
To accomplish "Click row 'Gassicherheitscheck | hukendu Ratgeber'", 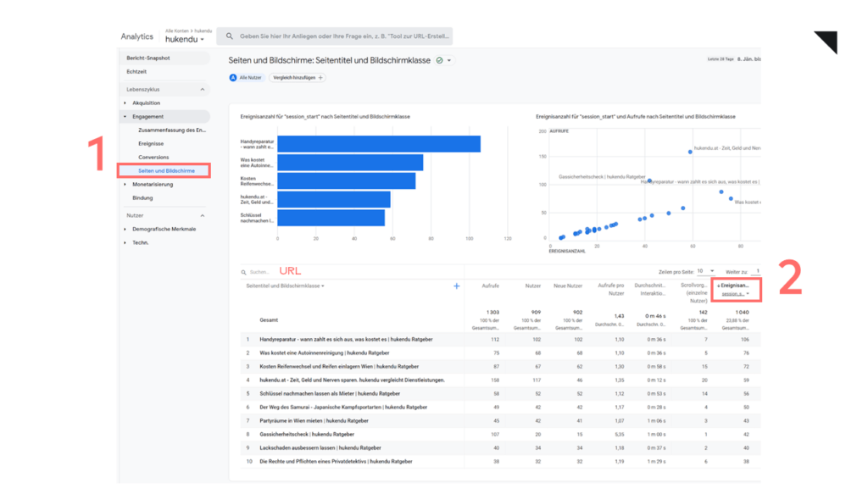I will 500,435.
